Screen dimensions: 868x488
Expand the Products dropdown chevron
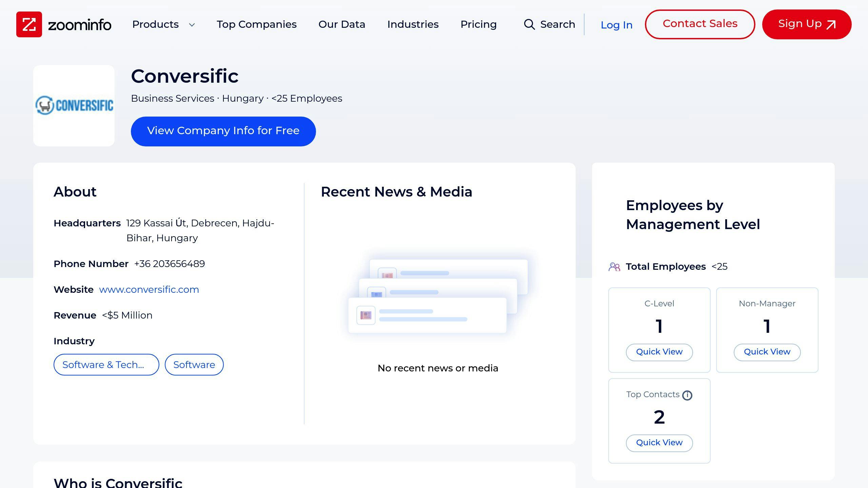(192, 25)
